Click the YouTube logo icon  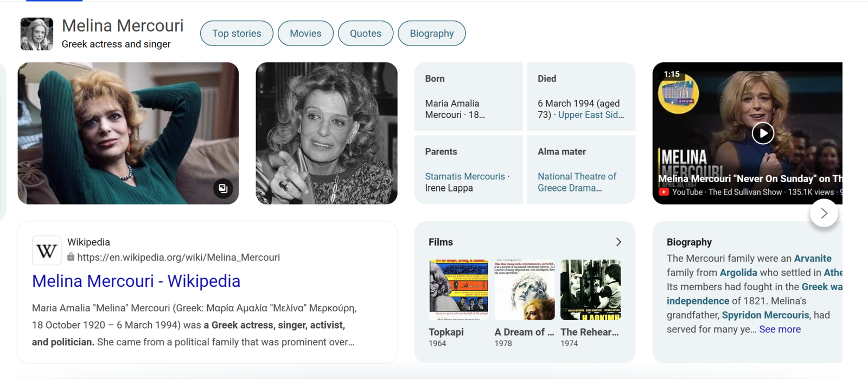click(x=663, y=192)
